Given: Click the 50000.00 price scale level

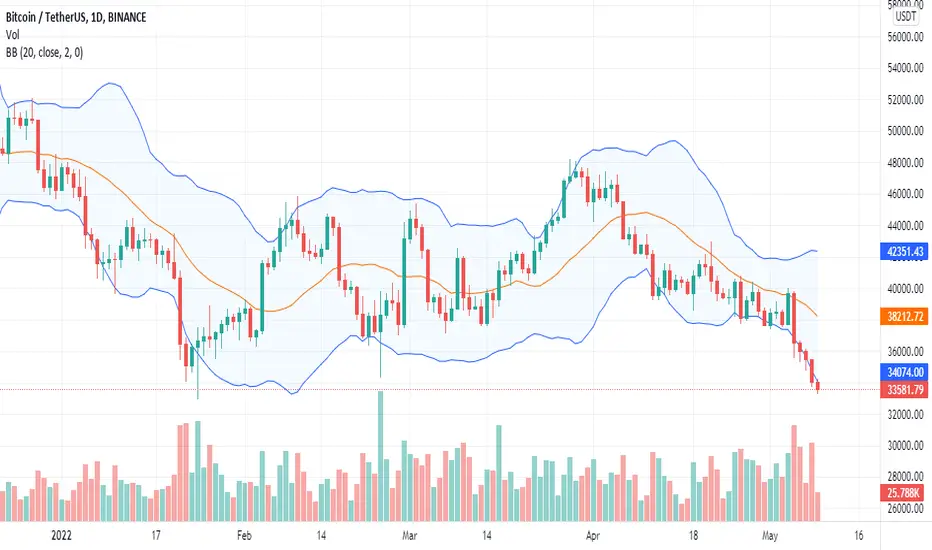Looking at the screenshot, I should pos(905,131).
